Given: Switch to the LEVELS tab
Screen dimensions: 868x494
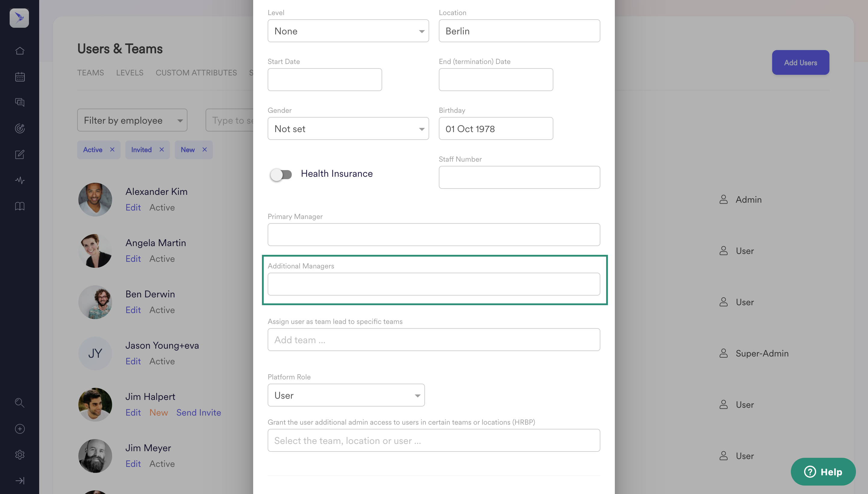Looking at the screenshot, I should point(130,73).
